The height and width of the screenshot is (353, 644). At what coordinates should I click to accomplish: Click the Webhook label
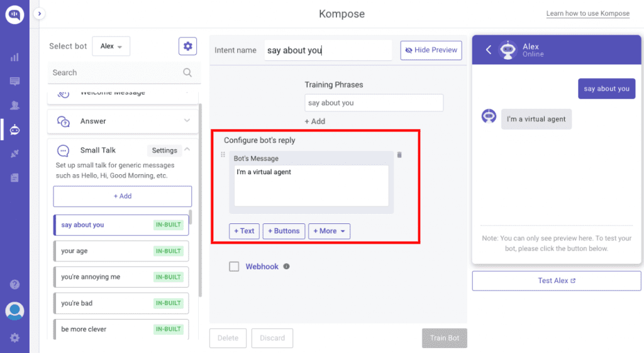(262, 267)
